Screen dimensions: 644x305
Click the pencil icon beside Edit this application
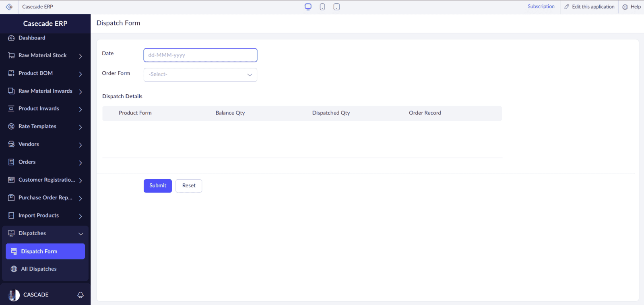click(567, 7)
